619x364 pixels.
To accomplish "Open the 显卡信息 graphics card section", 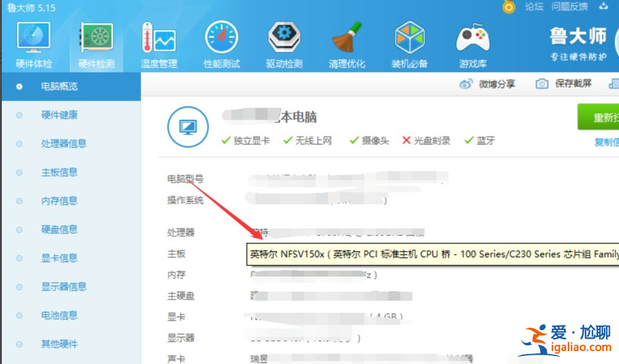I will click(x=60, y=258).
